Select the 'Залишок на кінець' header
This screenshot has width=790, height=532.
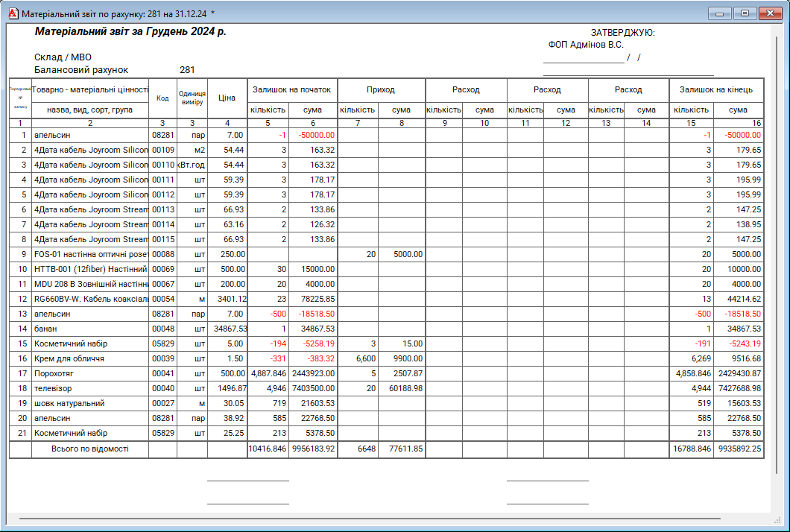click(x=715, y=89)
